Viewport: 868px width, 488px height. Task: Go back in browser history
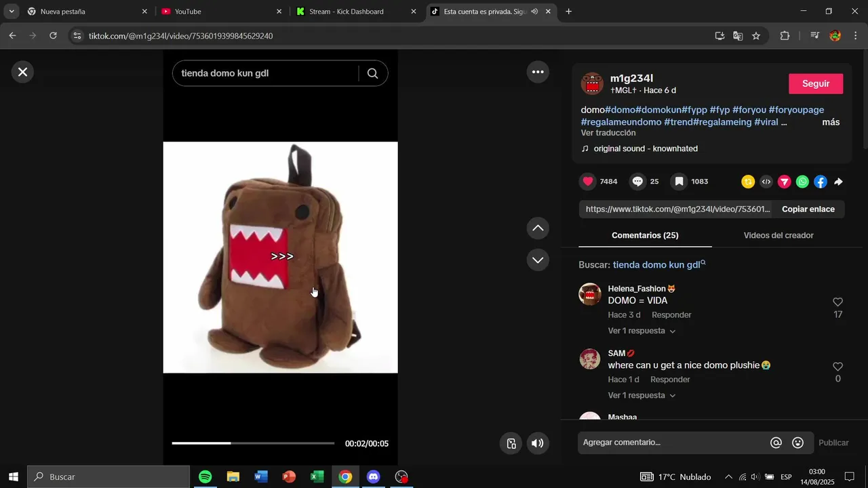(x=12, y=36)
